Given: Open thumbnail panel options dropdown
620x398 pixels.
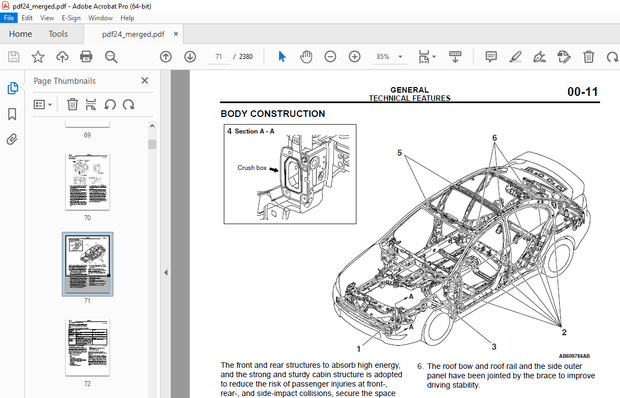Looking at the screenshot, I should coord(43,104).
